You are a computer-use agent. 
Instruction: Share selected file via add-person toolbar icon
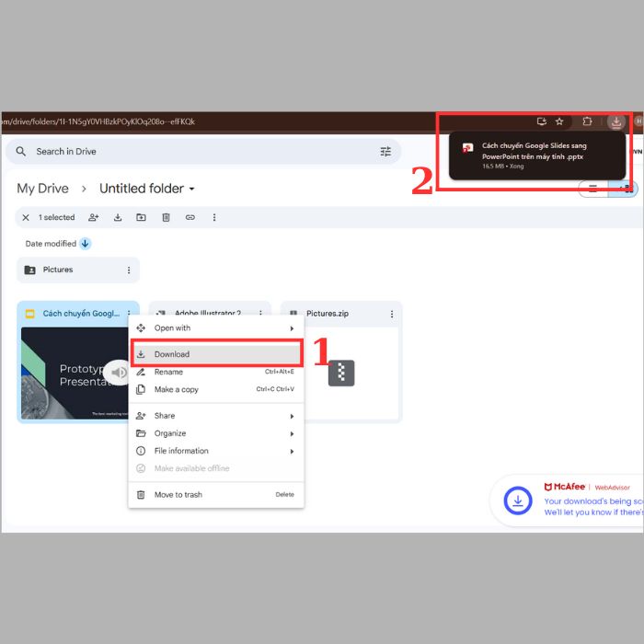(94, 218)
